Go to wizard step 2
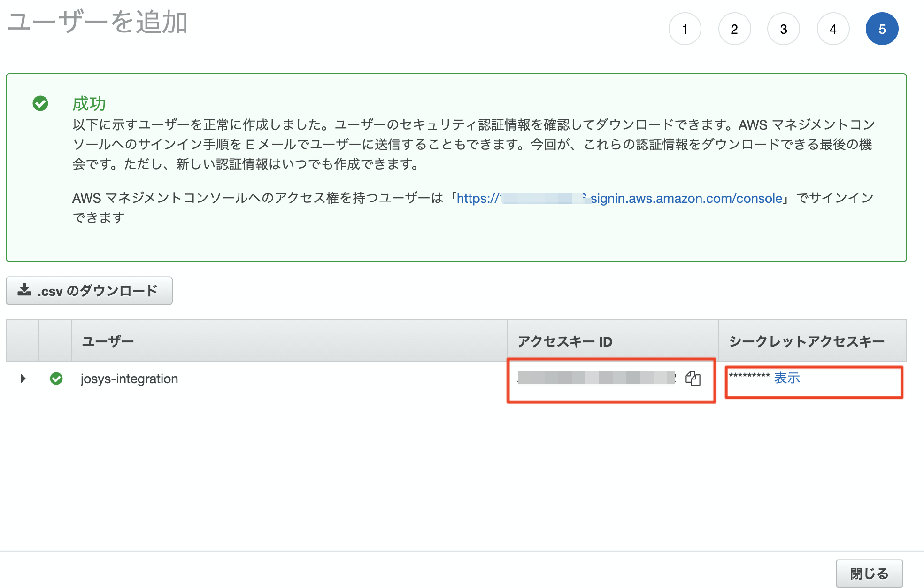The image size is (924, 588). click(x=734, y=29)
